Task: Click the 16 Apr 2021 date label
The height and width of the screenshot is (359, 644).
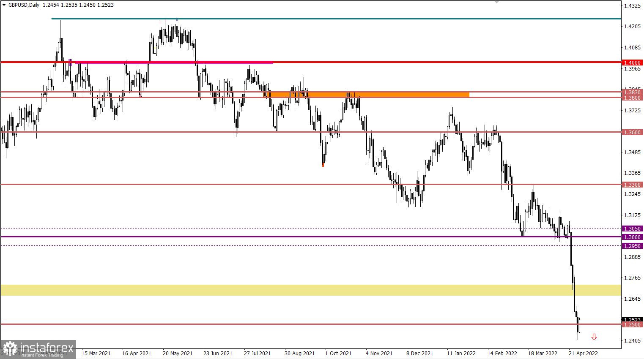Action: [137, 353]
